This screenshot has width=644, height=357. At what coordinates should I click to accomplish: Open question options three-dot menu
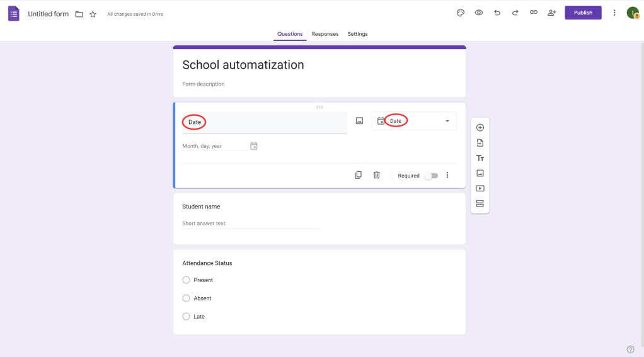[447, 175]
